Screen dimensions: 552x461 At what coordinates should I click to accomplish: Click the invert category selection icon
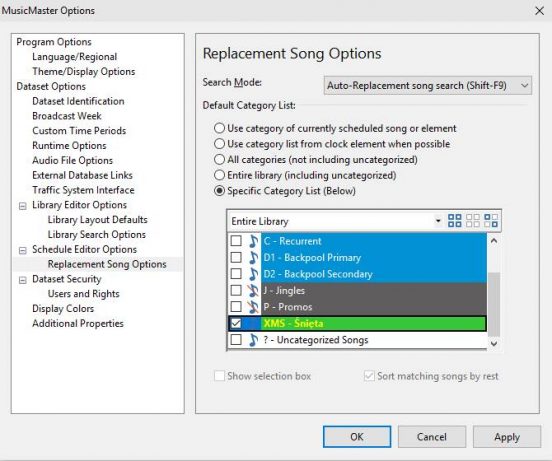pos(491,221)
